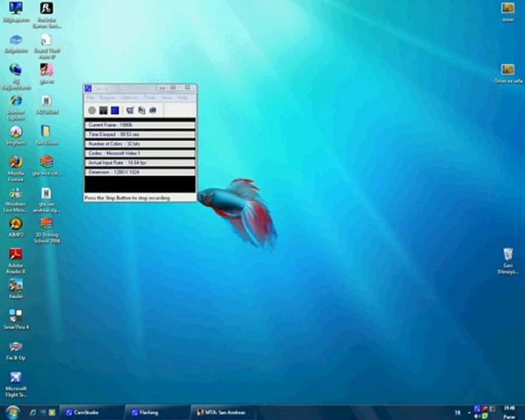Image resolution: width=525 pixels, height=420 pixels.
Task: Click the taskbar clock
Action: [x=509, y=412]
